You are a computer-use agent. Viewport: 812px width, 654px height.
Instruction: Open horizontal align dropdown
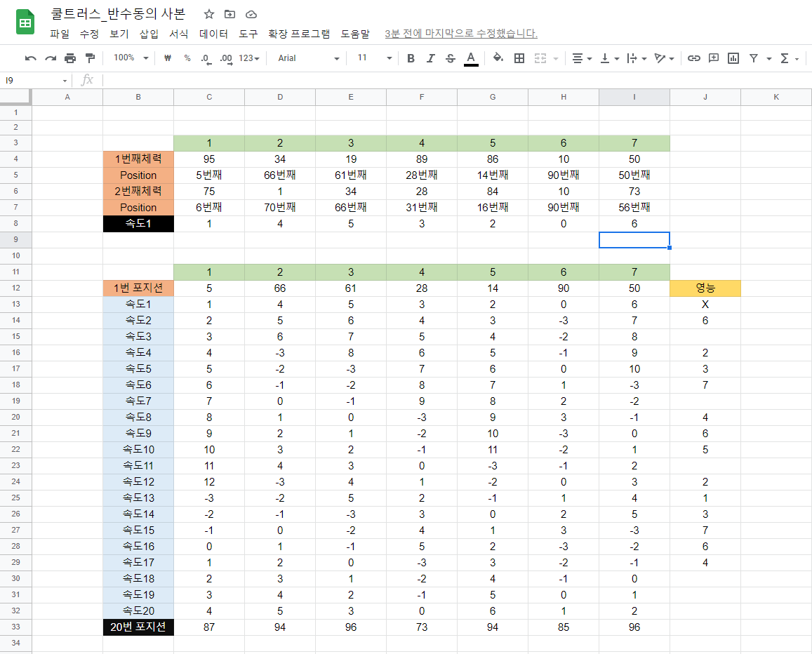tap(582, 58)
